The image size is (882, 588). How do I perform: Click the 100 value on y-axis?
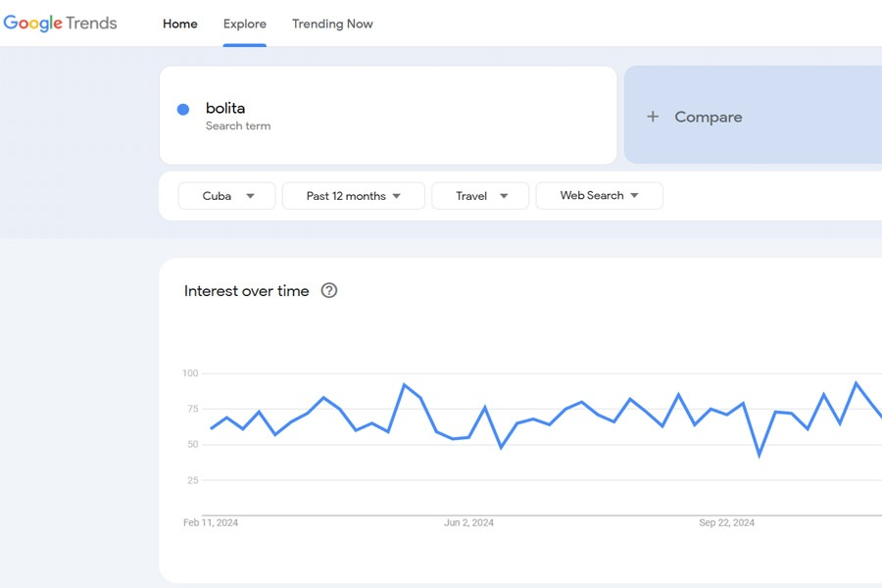pyautogui.click(x=189, y=373)
